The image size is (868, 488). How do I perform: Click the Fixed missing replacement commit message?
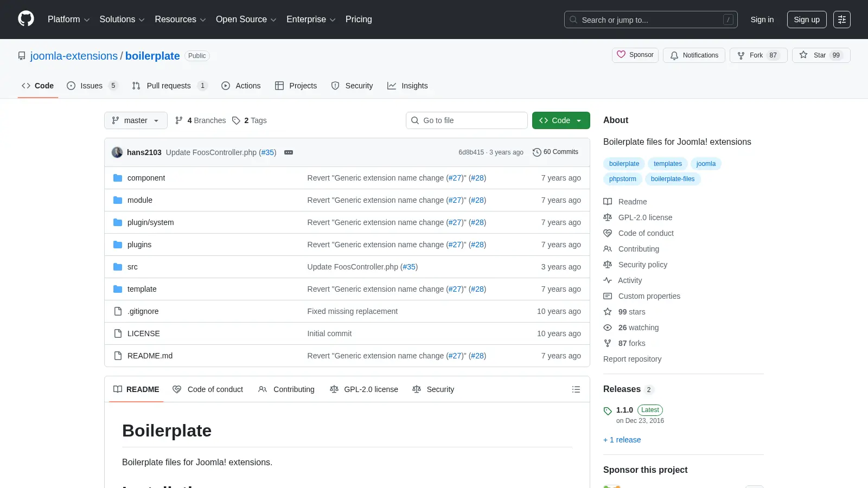(x=353, y=311)
